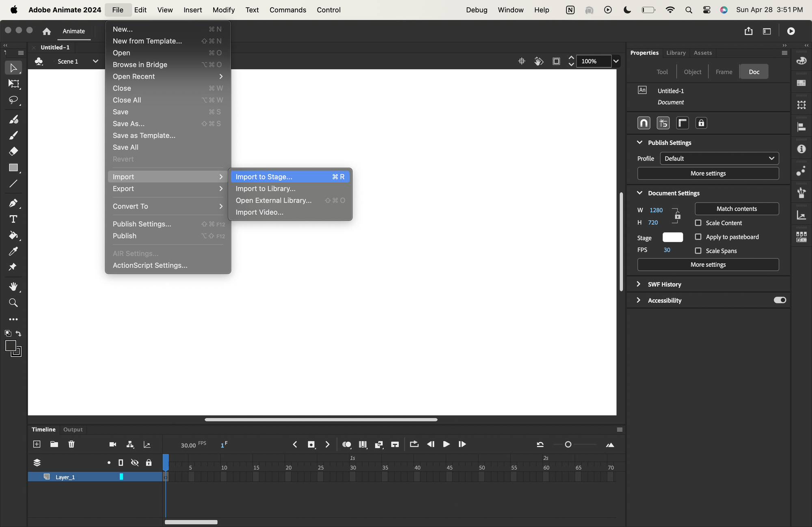Select the Classic Brush tool

13,135
